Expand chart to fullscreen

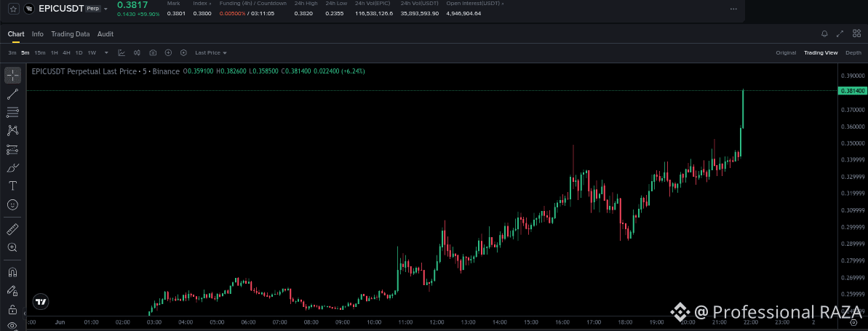tap(840, 33)
